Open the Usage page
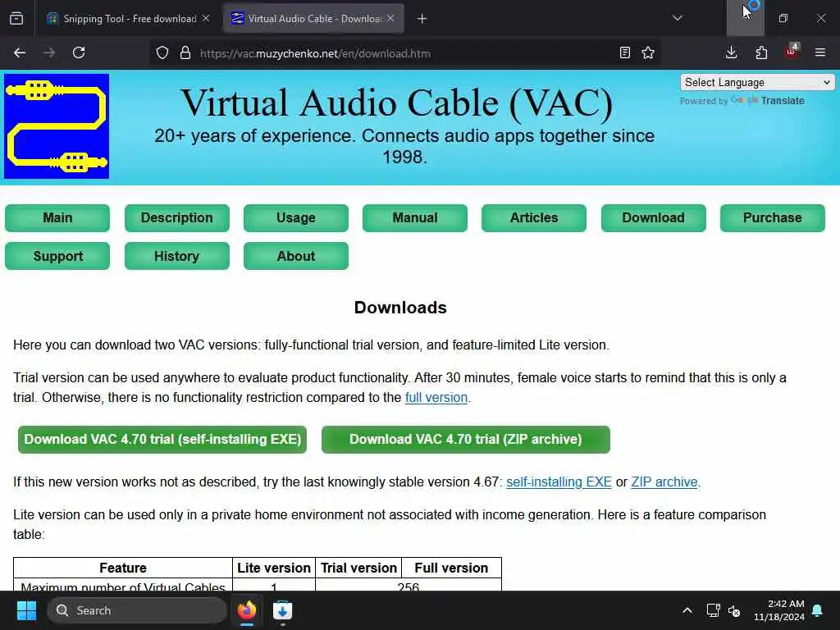Image resolution: width=840 pixels, height=630 pixels. [x=295, y=218]
